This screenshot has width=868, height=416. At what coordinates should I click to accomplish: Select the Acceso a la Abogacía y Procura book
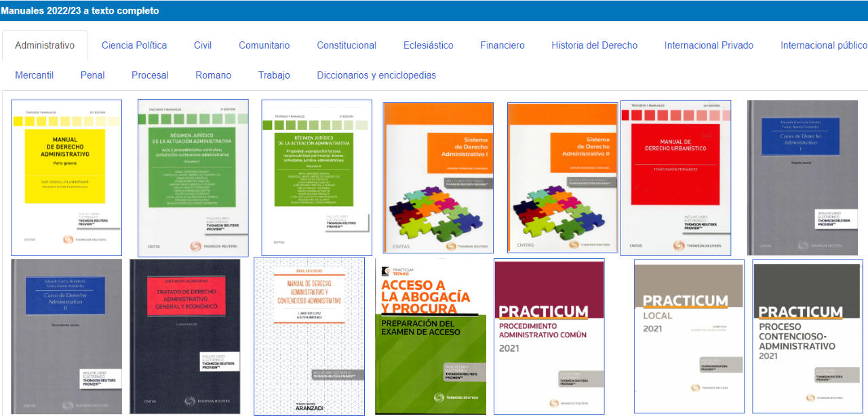[431, 336]
